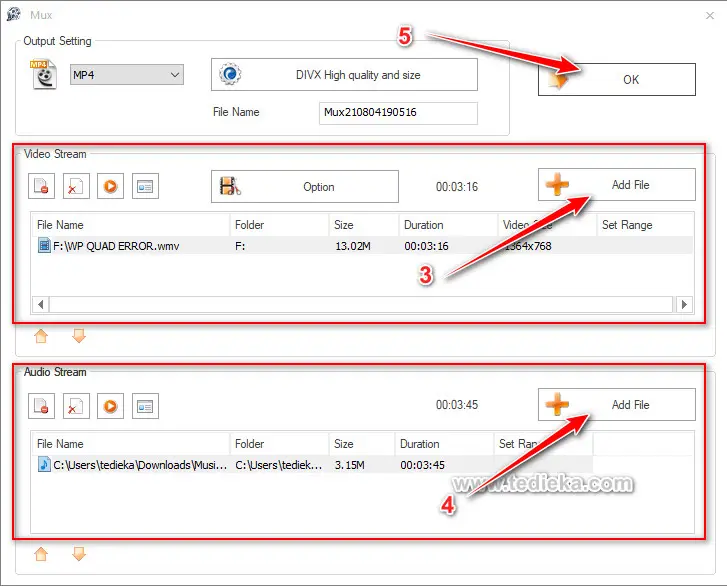Open DIVX High quality and size settings
Screen dimensions: 727x586
click(344, 74)
